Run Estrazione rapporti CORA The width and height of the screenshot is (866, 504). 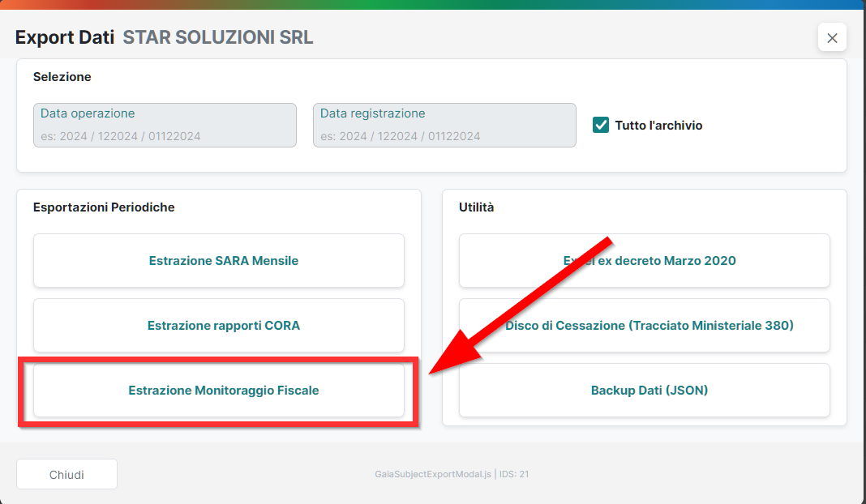219,326
